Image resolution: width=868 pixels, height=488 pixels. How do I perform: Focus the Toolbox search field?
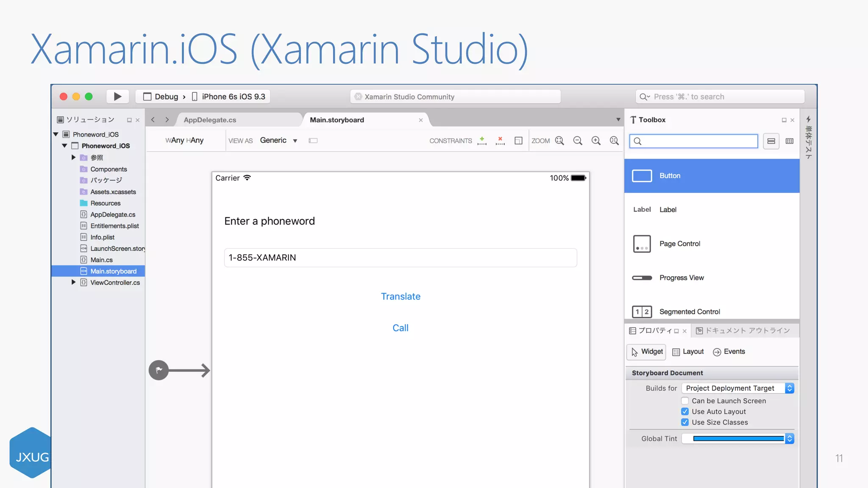pyautogui.click(x=694, y=141)
